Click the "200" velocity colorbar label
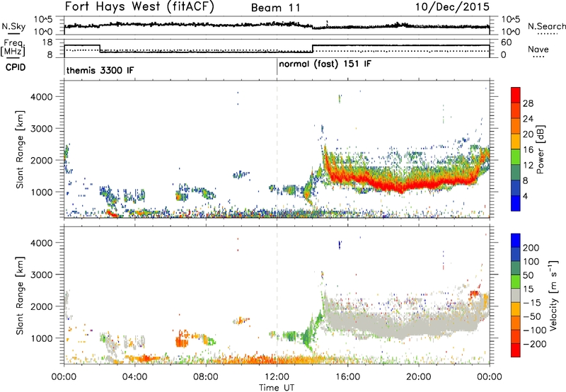This screenshot has height=392, width=566. click(531, 248)
